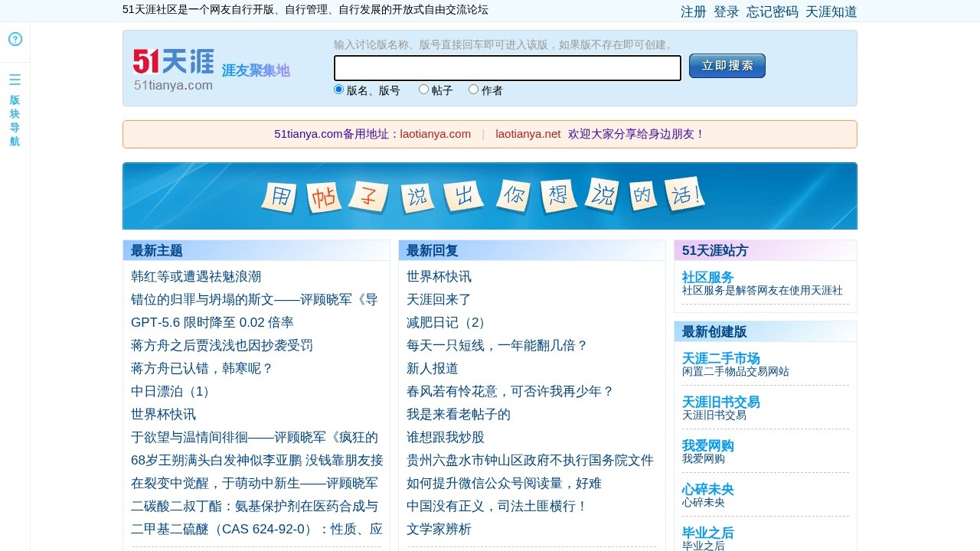Click the 闲置二手物品交易网站 description
This screenshot has height=551, width=980.
click(736, 372)
